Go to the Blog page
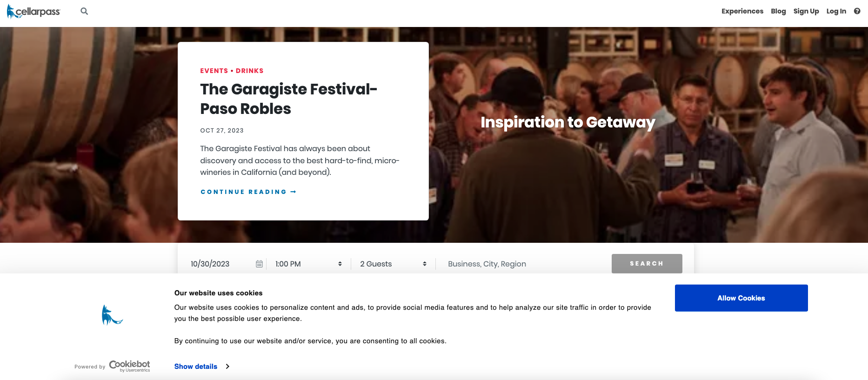The image size is (868, 380). click(778, 11)
